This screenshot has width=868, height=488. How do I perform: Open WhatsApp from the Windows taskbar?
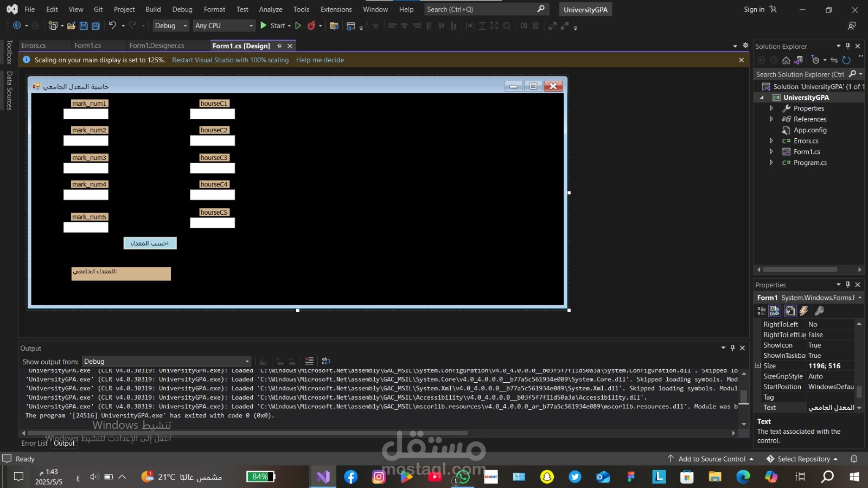(463, 477)
